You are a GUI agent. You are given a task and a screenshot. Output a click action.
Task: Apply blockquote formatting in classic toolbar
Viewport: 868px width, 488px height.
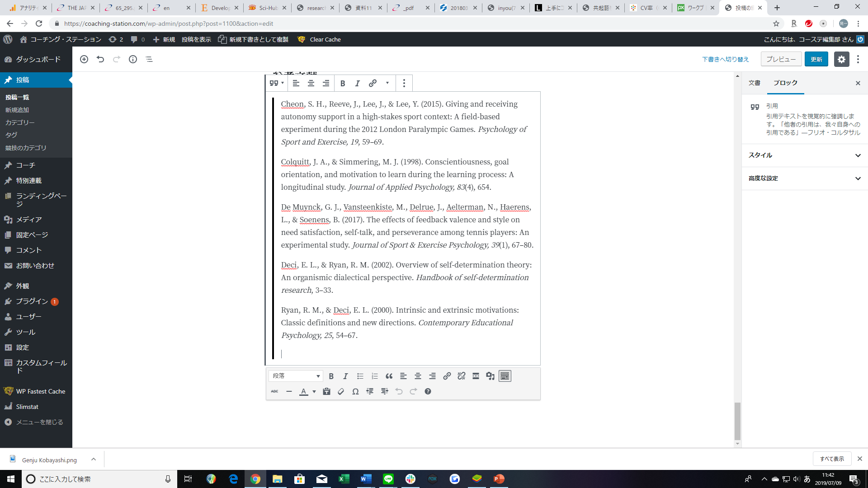pos(389,376)
